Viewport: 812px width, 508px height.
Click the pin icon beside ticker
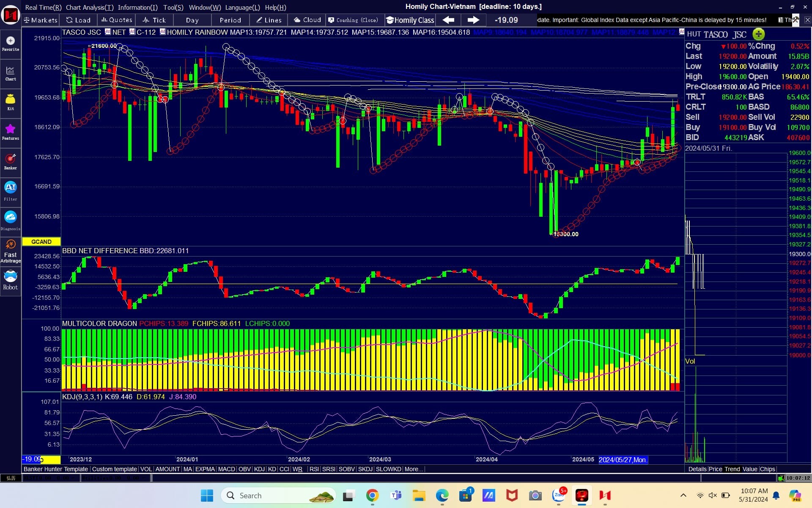(x=796, y=19)
